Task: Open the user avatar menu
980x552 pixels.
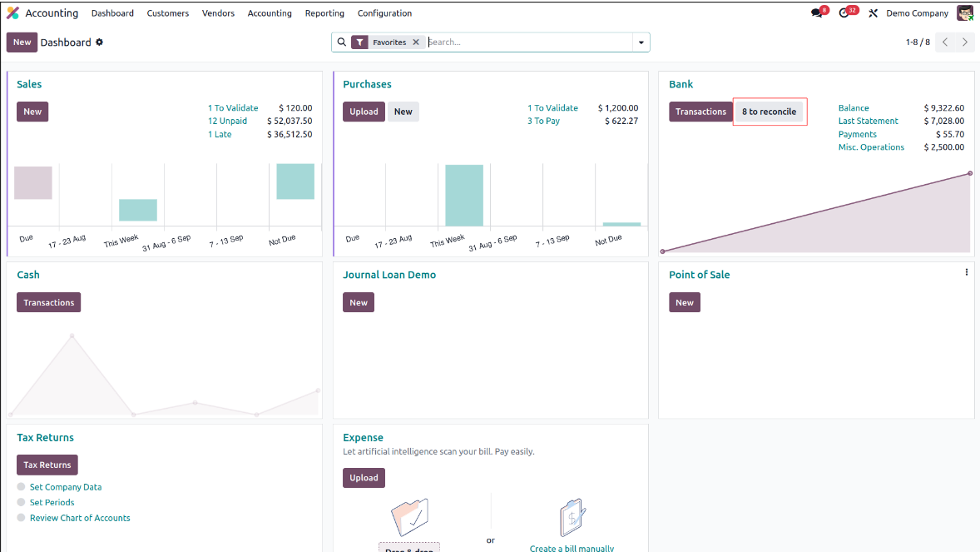Action: pyautogui.click(x=964, y=13)
